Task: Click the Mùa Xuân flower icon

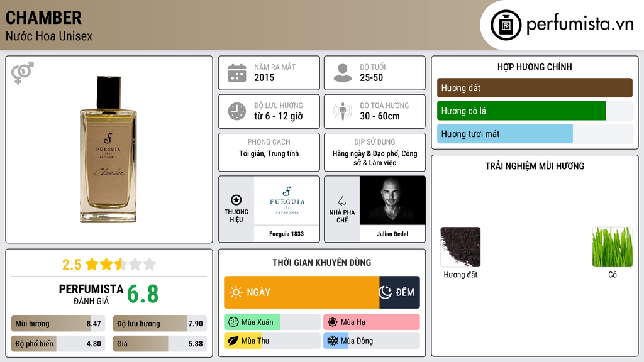Action: [233, 322]
